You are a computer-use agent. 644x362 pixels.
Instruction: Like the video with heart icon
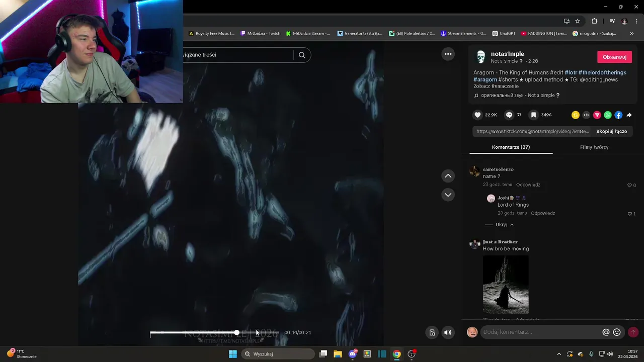(477, 115)
